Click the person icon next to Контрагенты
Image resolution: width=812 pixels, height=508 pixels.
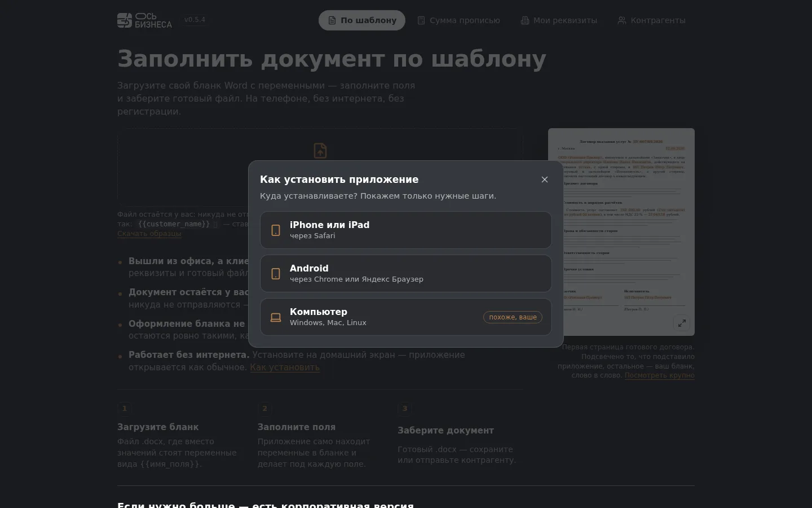622,20
